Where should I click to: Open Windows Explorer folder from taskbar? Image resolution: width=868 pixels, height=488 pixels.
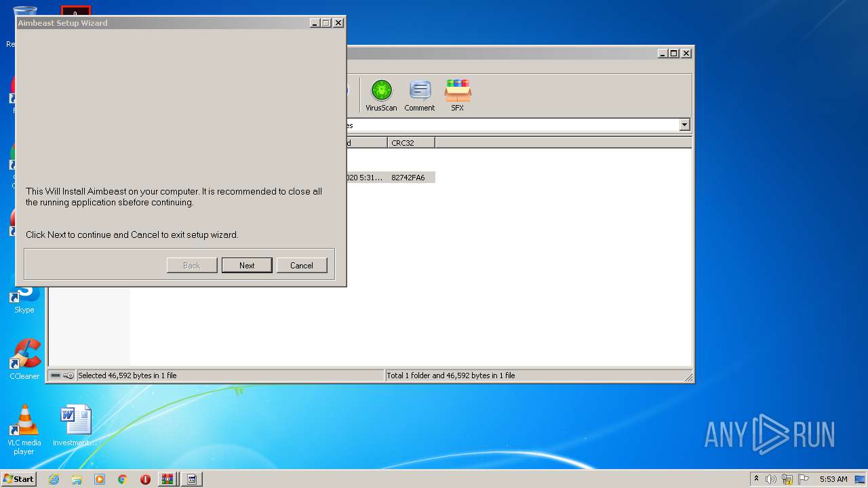pos(77,479)
